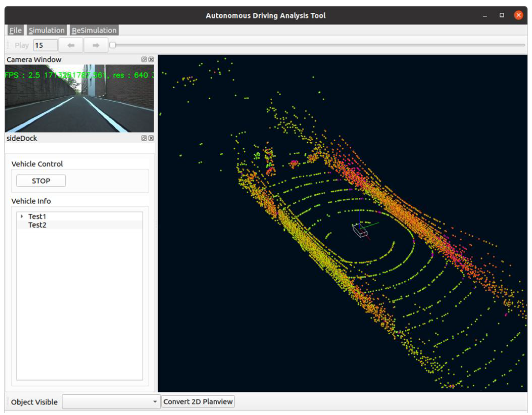Click Convert 2D Planview button
This screenshot has height=415, width=532.
(x=198, y=402)
